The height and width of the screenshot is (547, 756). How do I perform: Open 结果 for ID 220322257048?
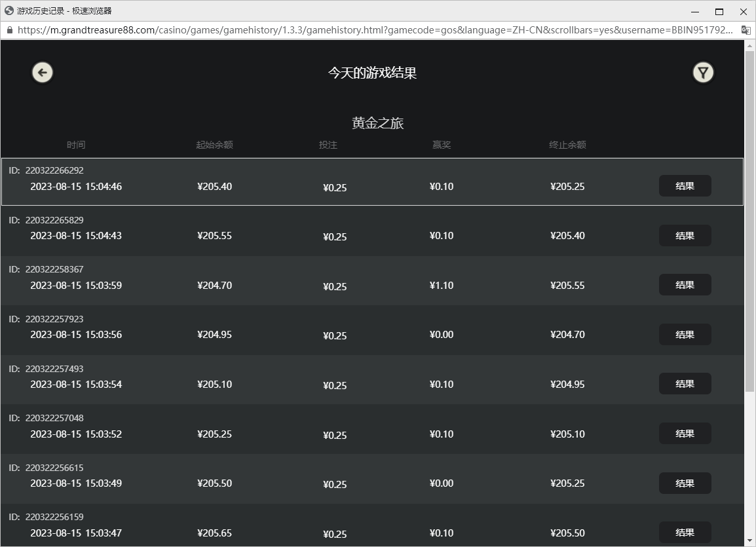685,434
